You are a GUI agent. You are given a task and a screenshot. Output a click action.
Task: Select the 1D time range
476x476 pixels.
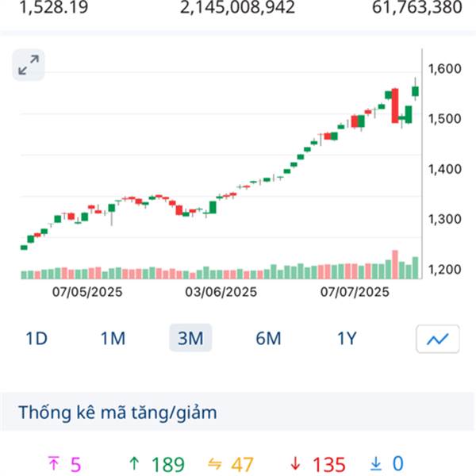tap(36, 339)
